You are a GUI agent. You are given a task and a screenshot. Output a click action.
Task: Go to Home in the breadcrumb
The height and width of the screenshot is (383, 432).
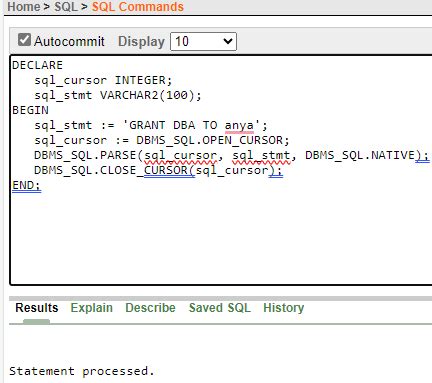pyautogui.click(x=23, y=7)
